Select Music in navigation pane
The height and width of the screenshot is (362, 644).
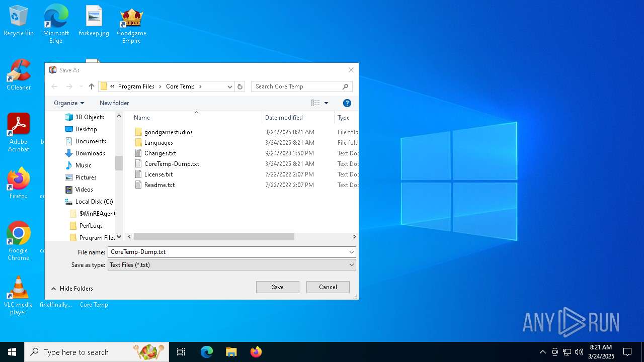click(78, 165)
